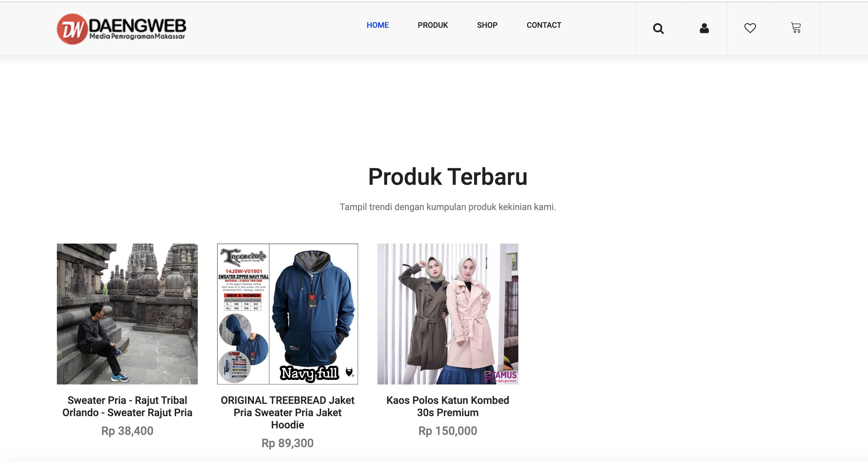Click the Tampil trendi tagline text
868x462 pixels.
448,207
